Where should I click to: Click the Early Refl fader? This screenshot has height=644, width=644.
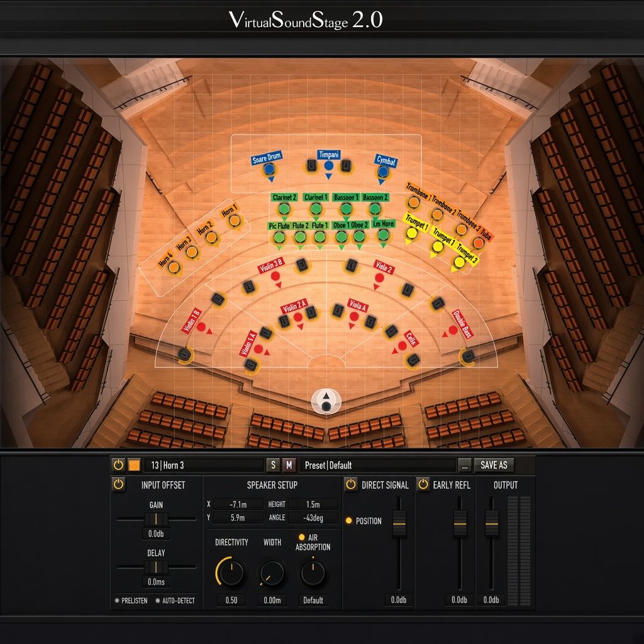click(x=460, y=524)
